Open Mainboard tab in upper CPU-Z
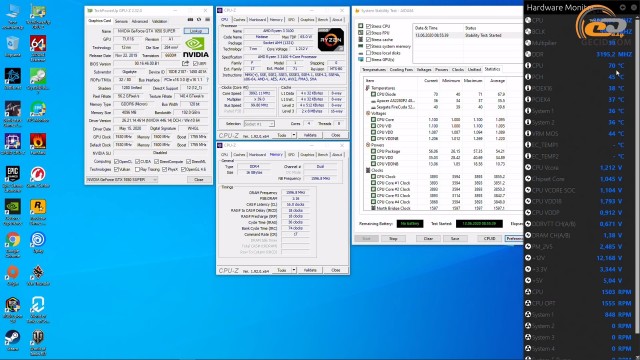This screenshot has height=360, width=640. coord(258,20)
